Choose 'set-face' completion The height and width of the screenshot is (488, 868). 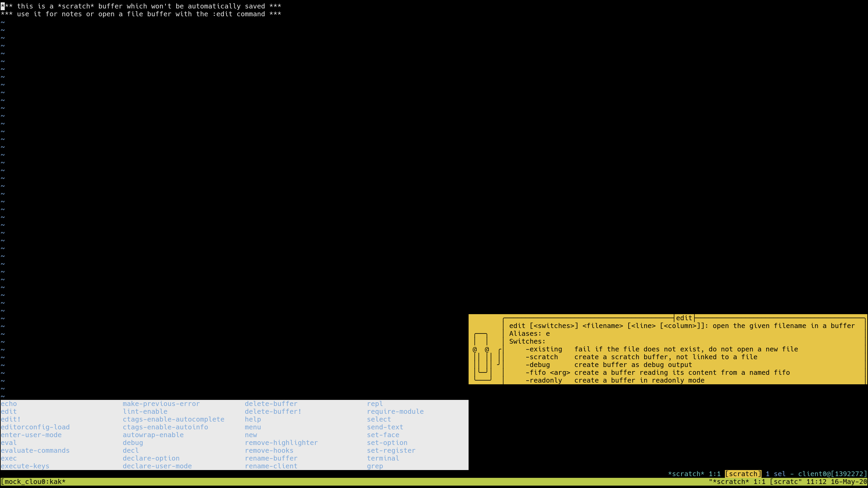pyautogui.click(x=383, y=435)
